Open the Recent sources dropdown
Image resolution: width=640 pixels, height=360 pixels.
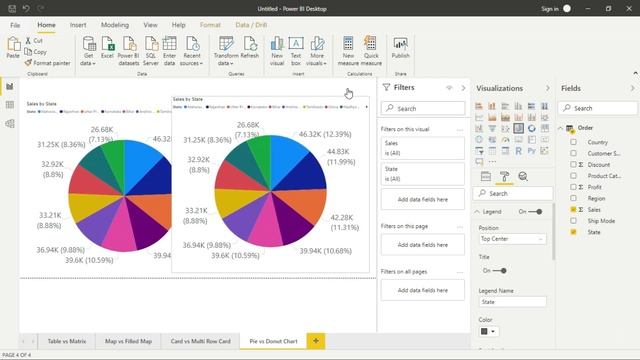[191, 51]
